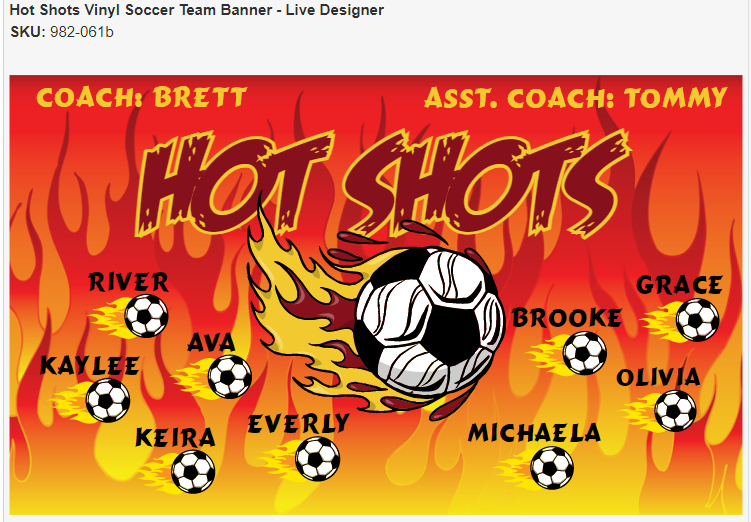Screen dimensions: 751x522
Task: Select the soccer ball under Olivia
Action: click(x=675, y=410)
